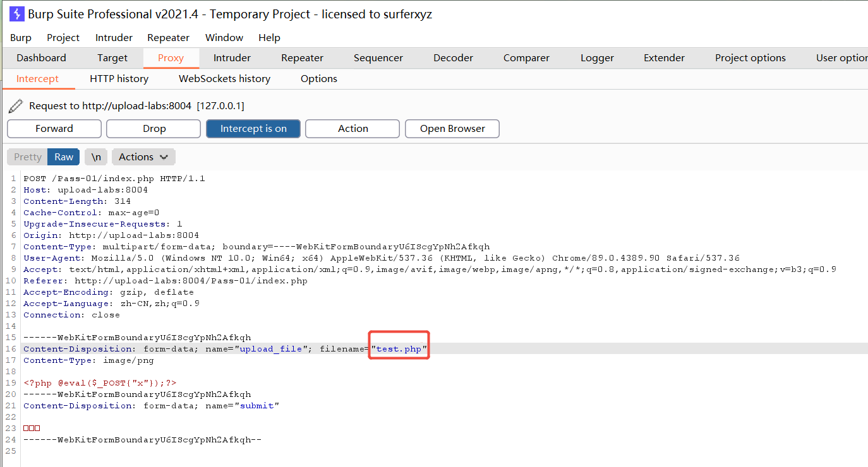Switch to the Intruder tool tab
The image size is (868, 467).
pyautogui.click(x=232, y=58)
